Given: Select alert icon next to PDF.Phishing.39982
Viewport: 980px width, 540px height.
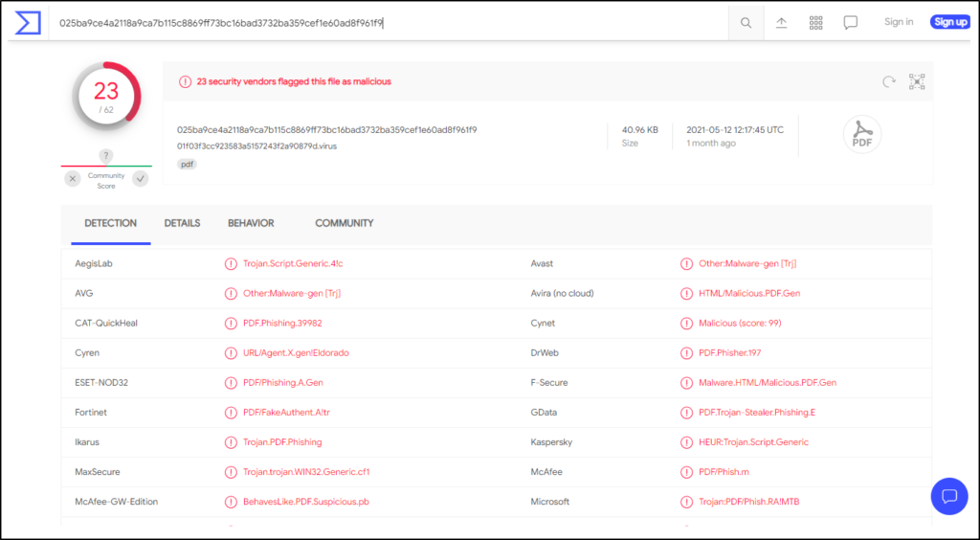Looking at the screenshot, I should [x=231, y=323].
